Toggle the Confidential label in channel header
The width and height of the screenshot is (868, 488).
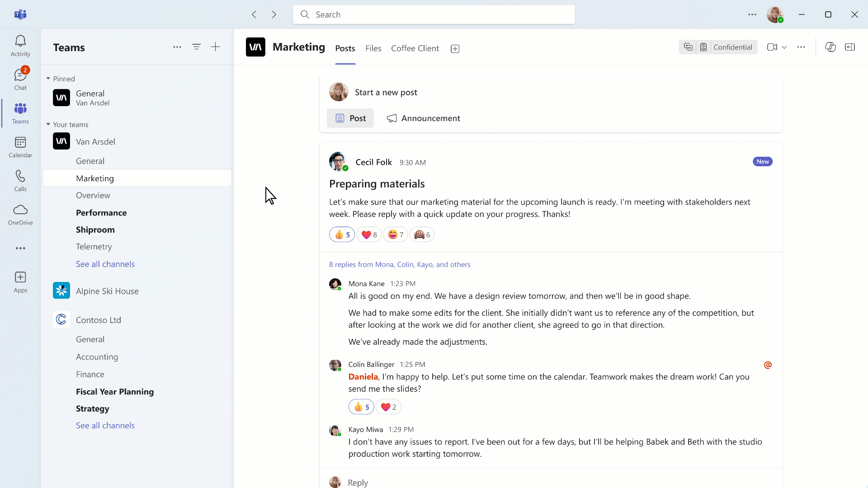point(726,47)
